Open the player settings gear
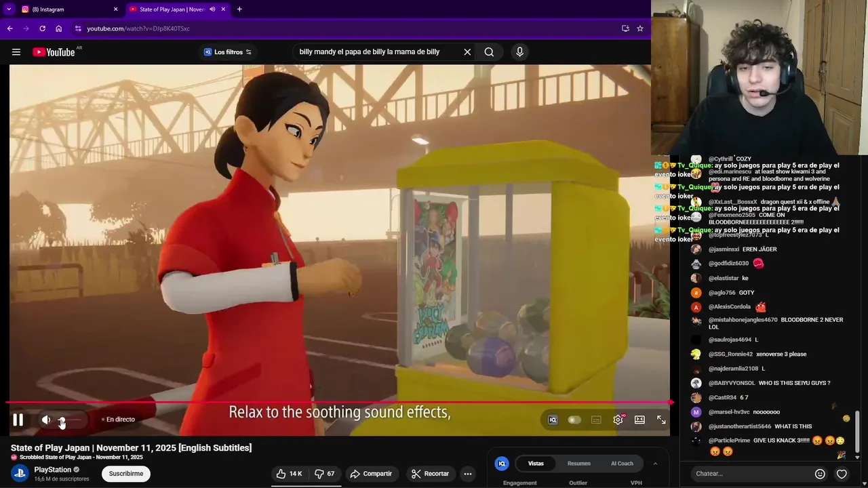The width and height of the screenshot is (868, 488). click(x=618, y=420)
